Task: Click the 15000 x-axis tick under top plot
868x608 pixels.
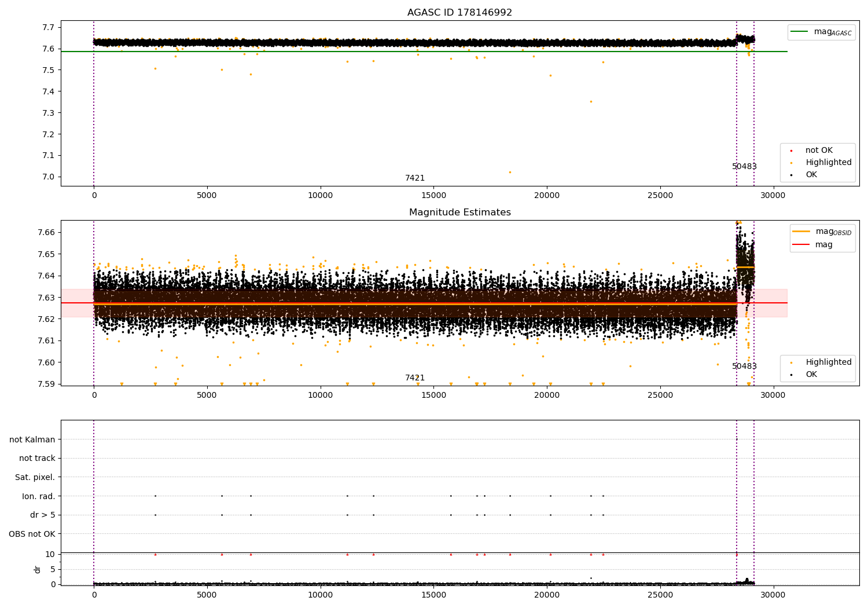Action: (433, 196)
